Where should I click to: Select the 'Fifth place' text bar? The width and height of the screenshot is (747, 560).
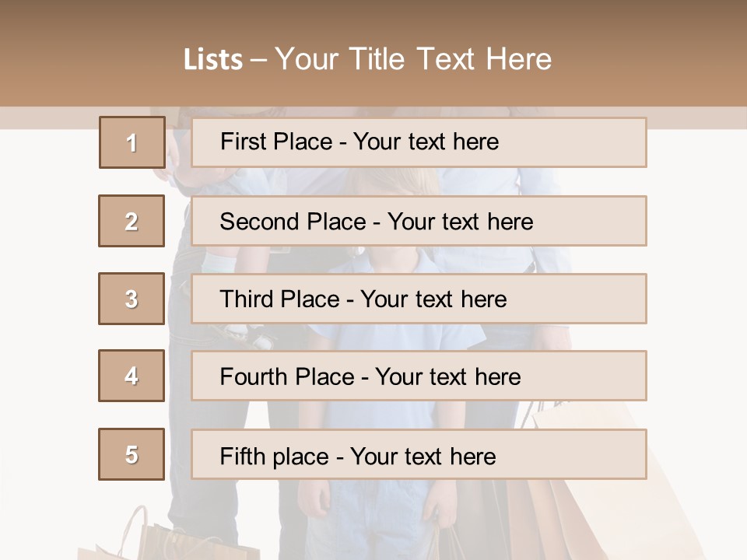[419, 454]
